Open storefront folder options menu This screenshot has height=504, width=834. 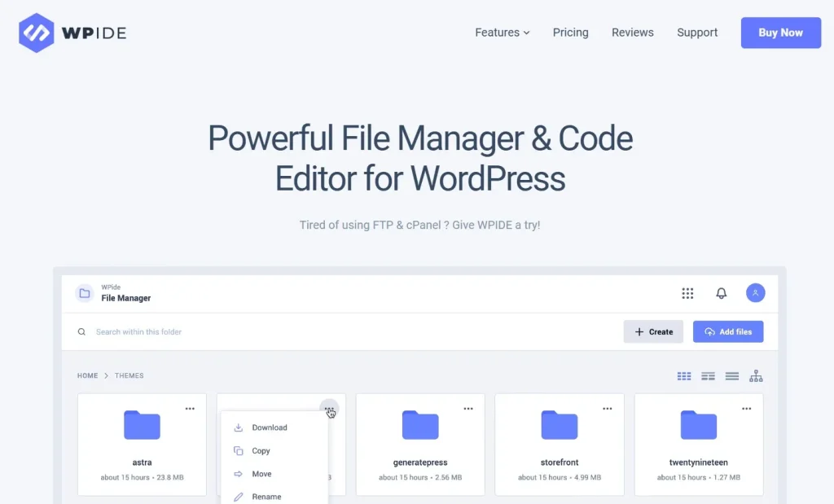click(x=608, y=409)
